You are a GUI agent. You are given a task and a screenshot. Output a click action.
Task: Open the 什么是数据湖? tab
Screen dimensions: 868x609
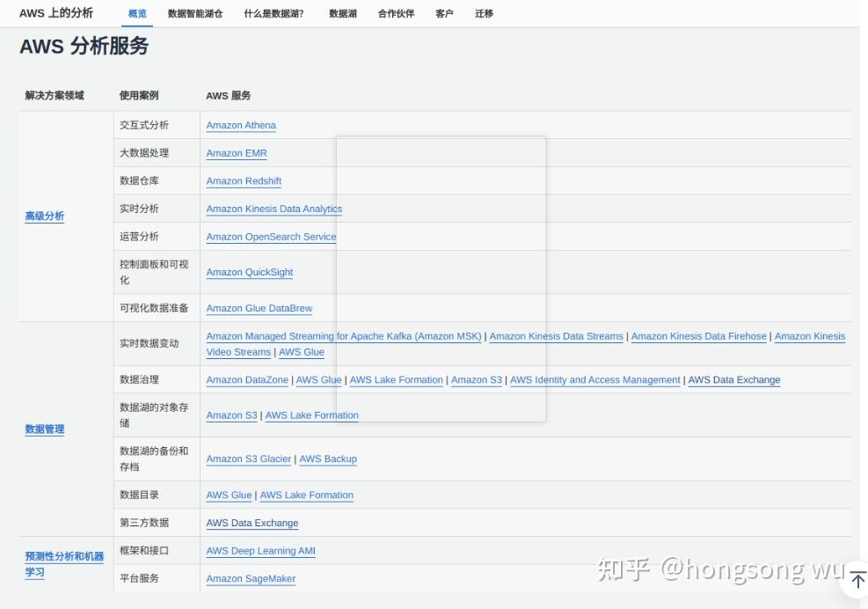pos(274,13)
